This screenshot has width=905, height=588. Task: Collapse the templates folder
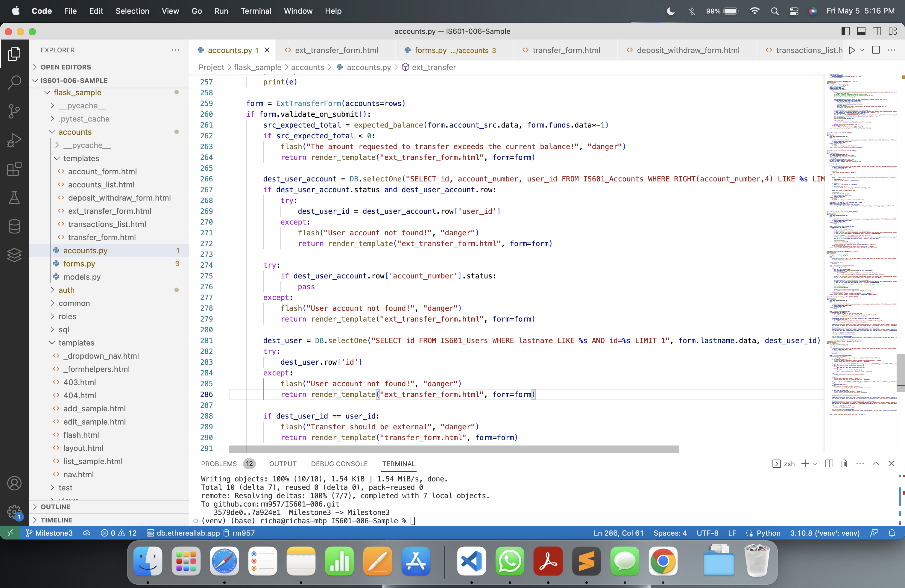pos(81,159)
